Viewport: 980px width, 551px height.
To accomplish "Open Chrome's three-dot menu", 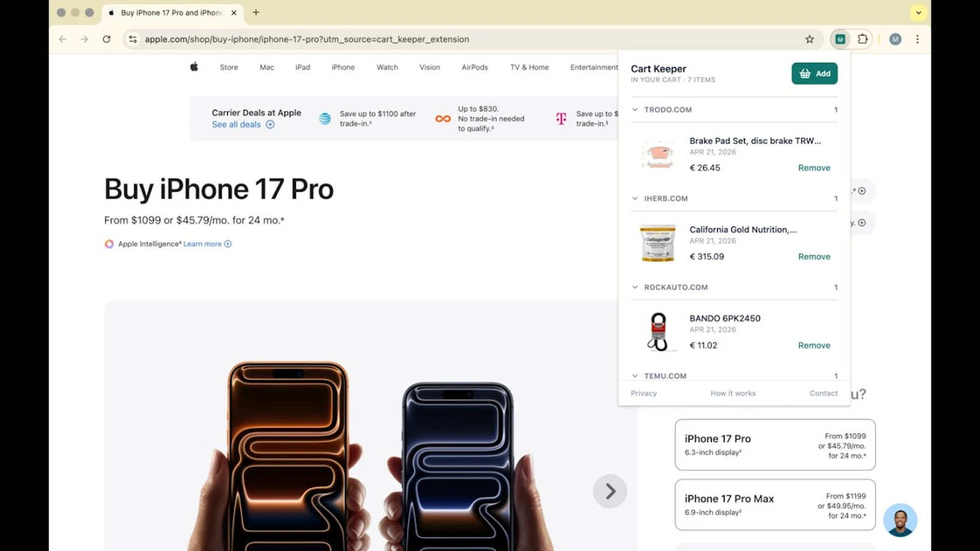I will 917,39.
